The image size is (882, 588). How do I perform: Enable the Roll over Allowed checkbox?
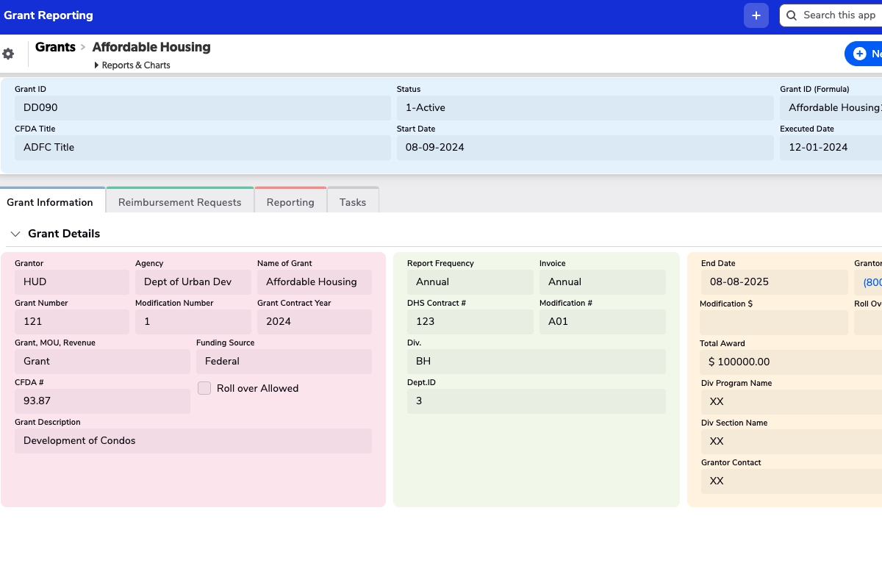coord(204,388)
